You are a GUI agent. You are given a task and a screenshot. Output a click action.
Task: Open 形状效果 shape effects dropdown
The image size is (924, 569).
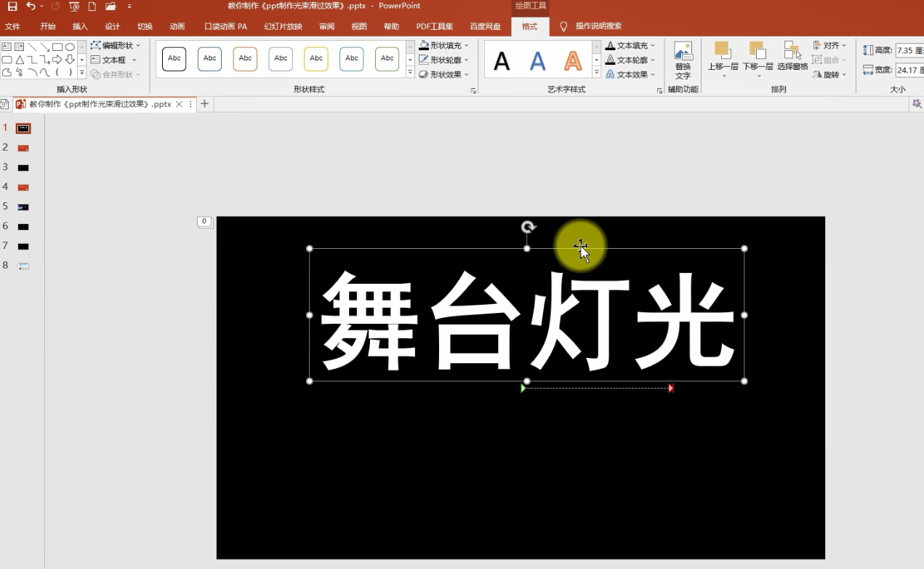click(444, 74)
